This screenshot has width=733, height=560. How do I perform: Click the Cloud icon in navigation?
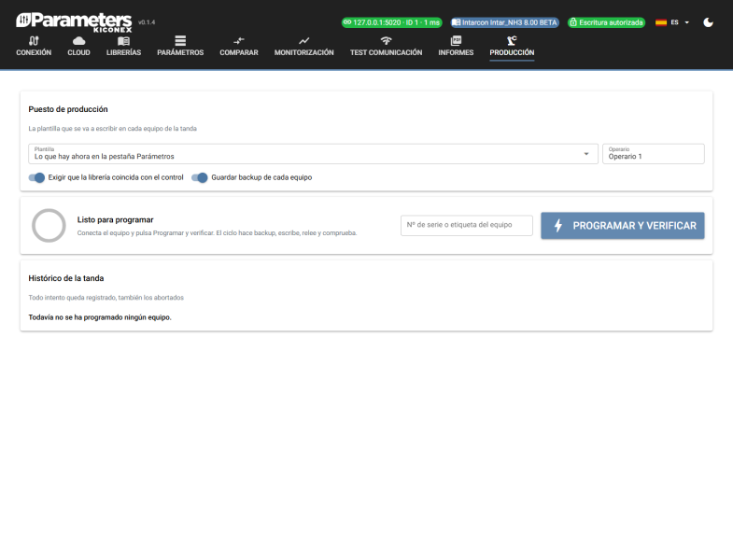point(78,41)
